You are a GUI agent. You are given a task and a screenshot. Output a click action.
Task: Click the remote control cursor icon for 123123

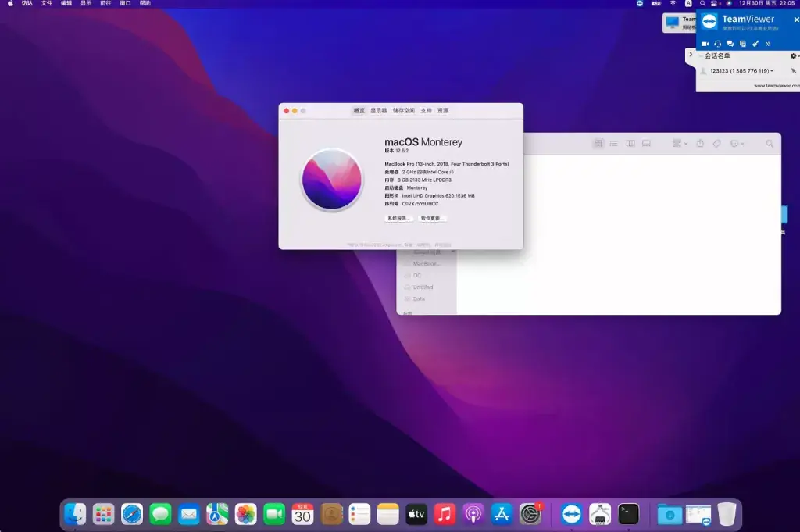[794, 71]
